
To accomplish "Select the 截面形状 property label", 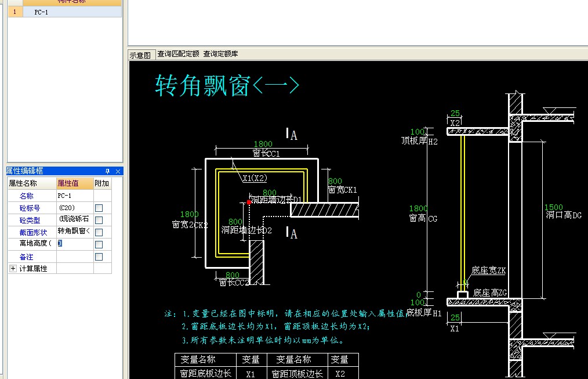I will 33,232.
